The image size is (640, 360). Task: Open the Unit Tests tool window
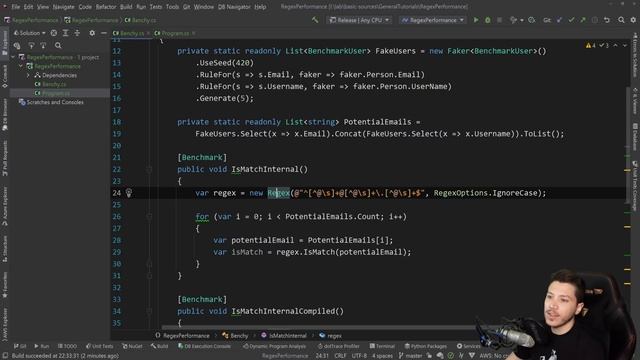tap(100, 346)
